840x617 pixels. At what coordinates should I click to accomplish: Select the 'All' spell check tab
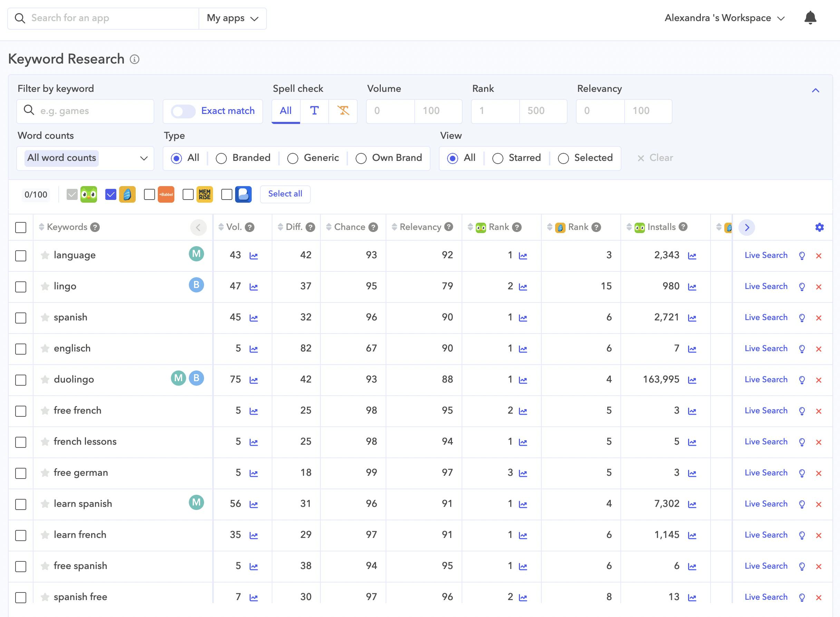(x=286, y=111)
